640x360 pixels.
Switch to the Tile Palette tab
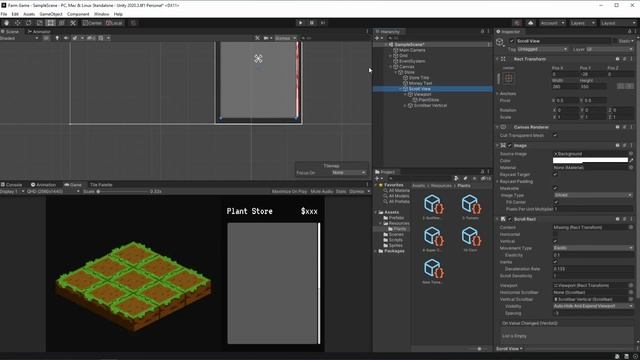pos(101,184)
